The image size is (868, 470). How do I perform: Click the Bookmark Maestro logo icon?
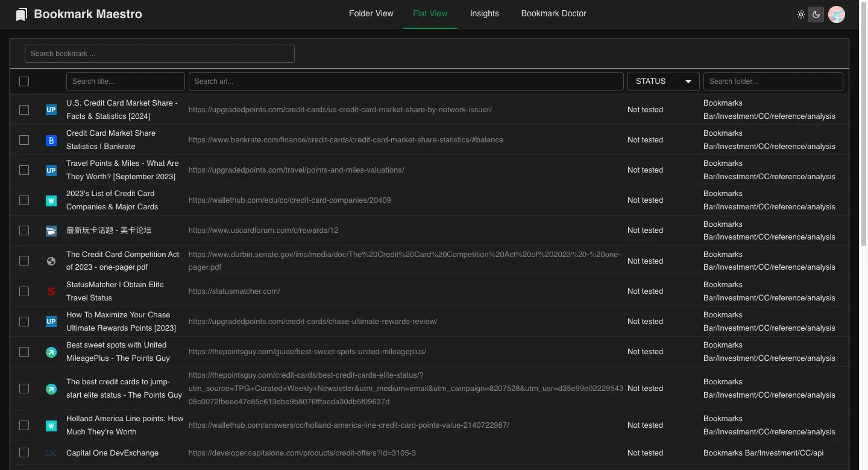[x=22, y=14]
